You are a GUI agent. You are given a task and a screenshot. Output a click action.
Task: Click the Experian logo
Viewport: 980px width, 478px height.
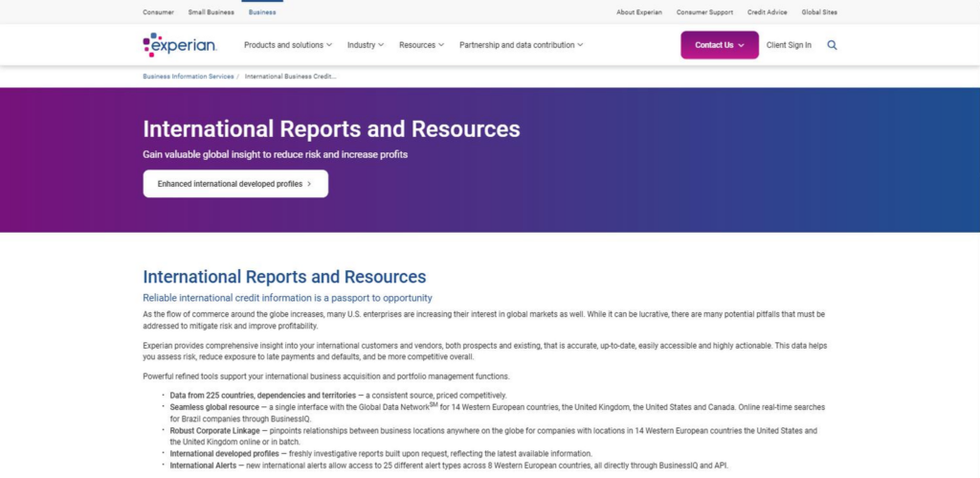point(179,45)
